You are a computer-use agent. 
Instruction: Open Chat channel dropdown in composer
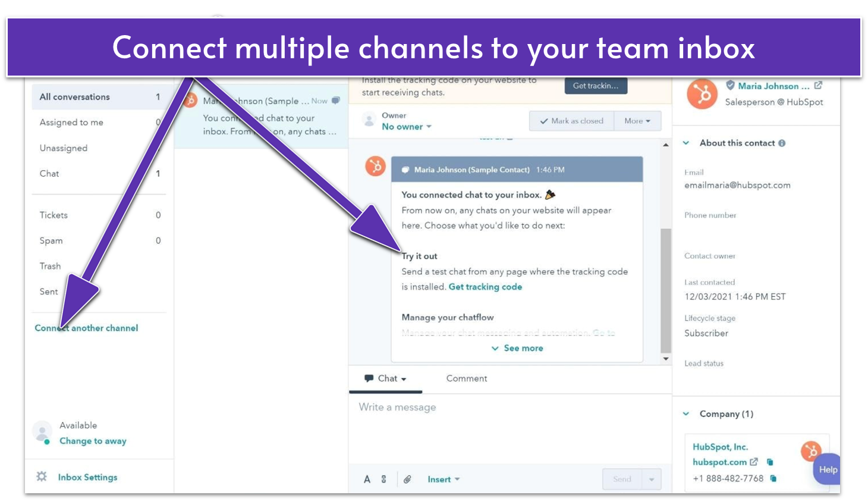pos(386,378)
